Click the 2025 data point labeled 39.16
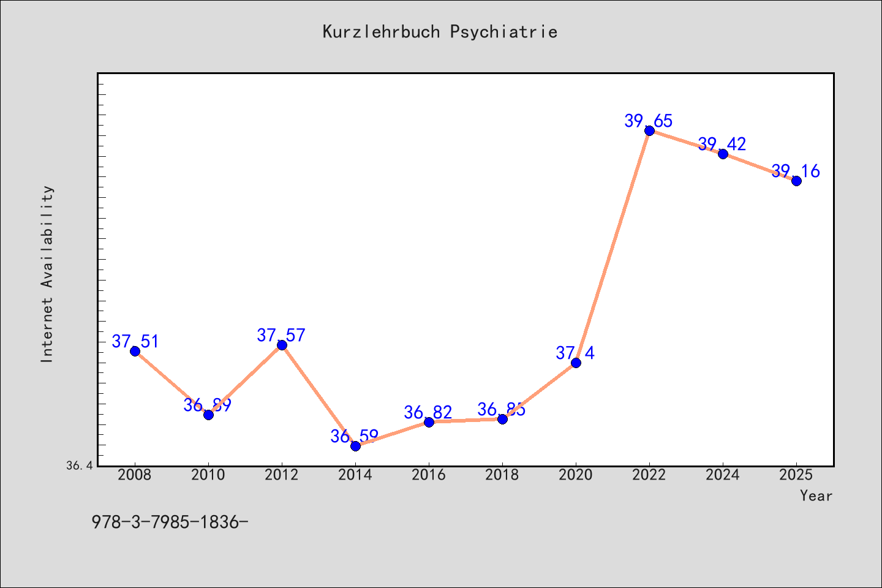 [796, 181]
